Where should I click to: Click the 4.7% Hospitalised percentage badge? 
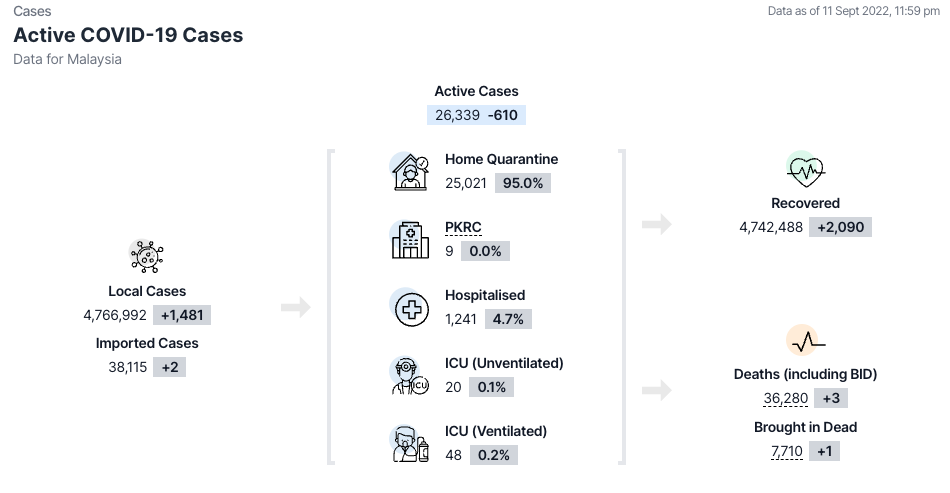coord(508,319)
